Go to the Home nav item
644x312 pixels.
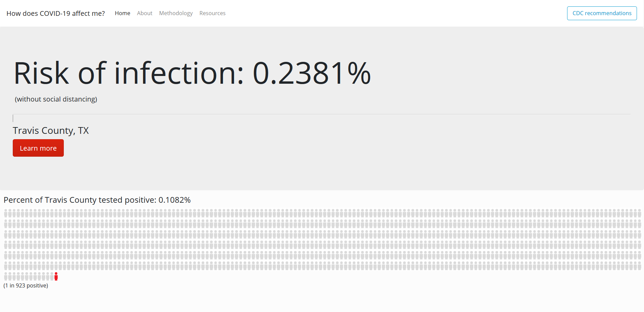pyautogui.click(x=123, y=13)
